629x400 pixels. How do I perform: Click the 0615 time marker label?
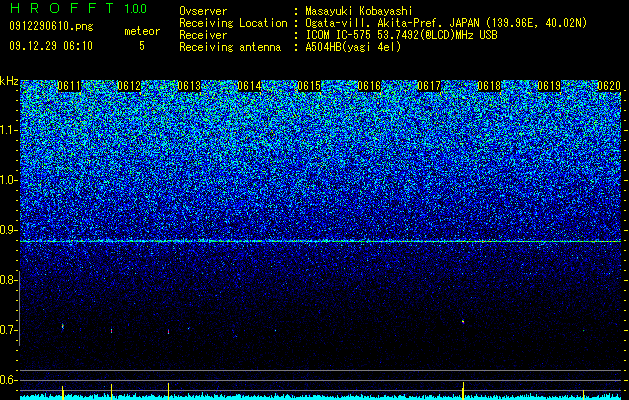tap(309, 86)
